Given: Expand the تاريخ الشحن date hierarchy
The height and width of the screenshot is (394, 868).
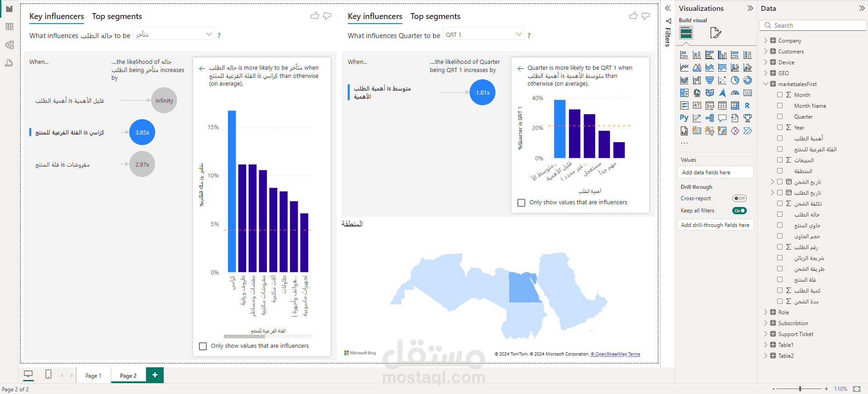Looking at the screenshot, I should click(773, 182).
